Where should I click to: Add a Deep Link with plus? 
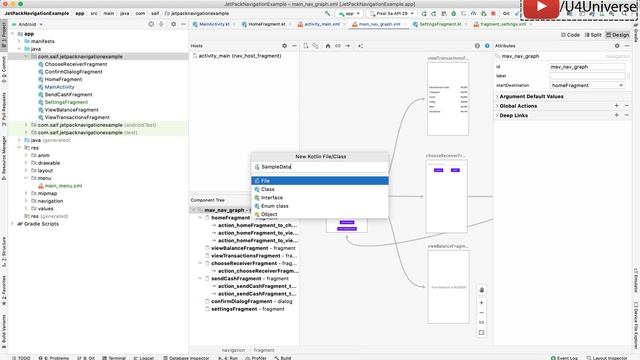(616, 116)
